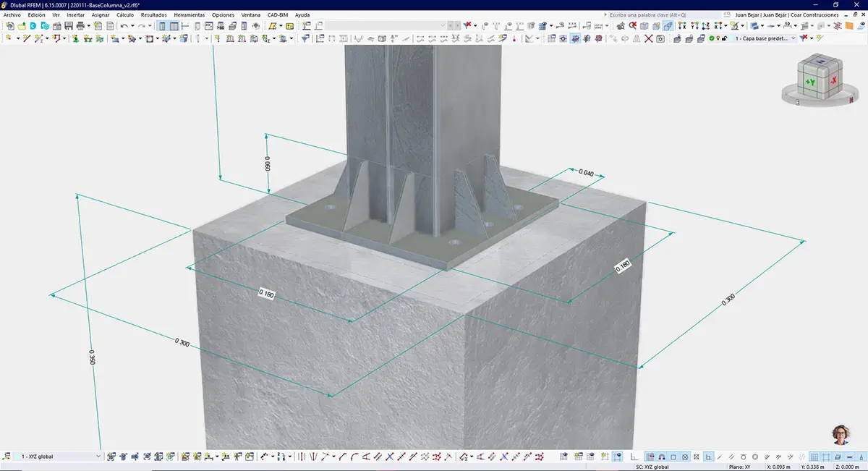
Task: Click the print icon
Action: pyautogui.click(x=80, y=25)
